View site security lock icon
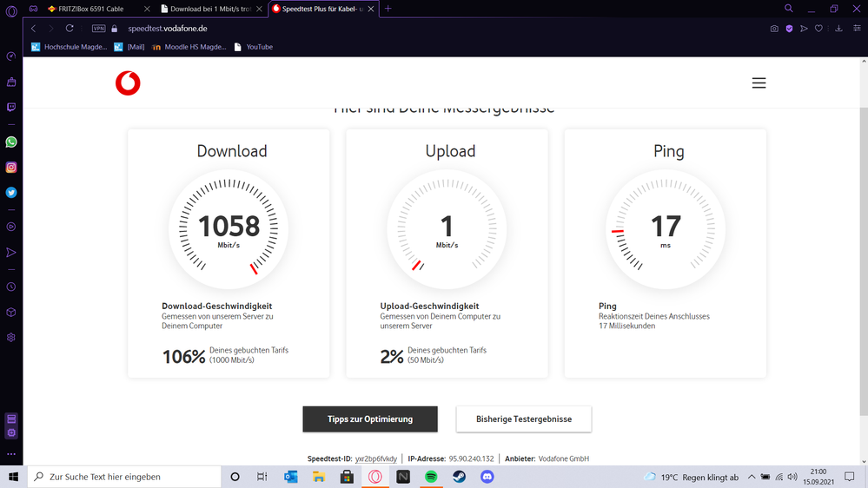The image size is (868, 488). click(x=115, y=28)
